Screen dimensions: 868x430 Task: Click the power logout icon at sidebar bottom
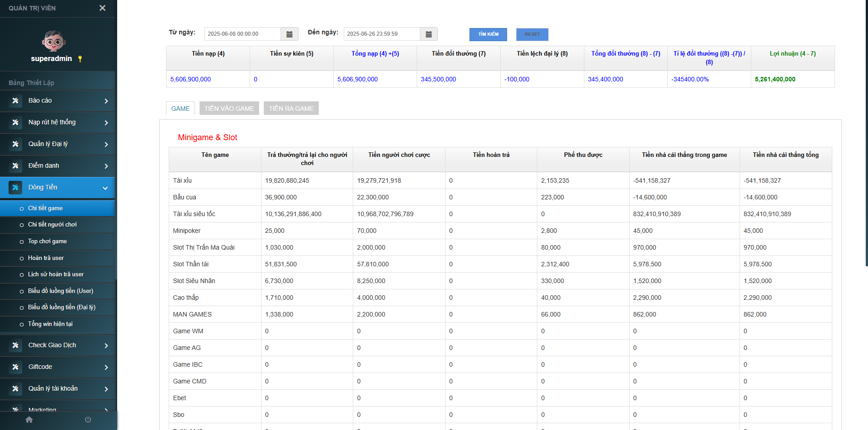(88, 420)
